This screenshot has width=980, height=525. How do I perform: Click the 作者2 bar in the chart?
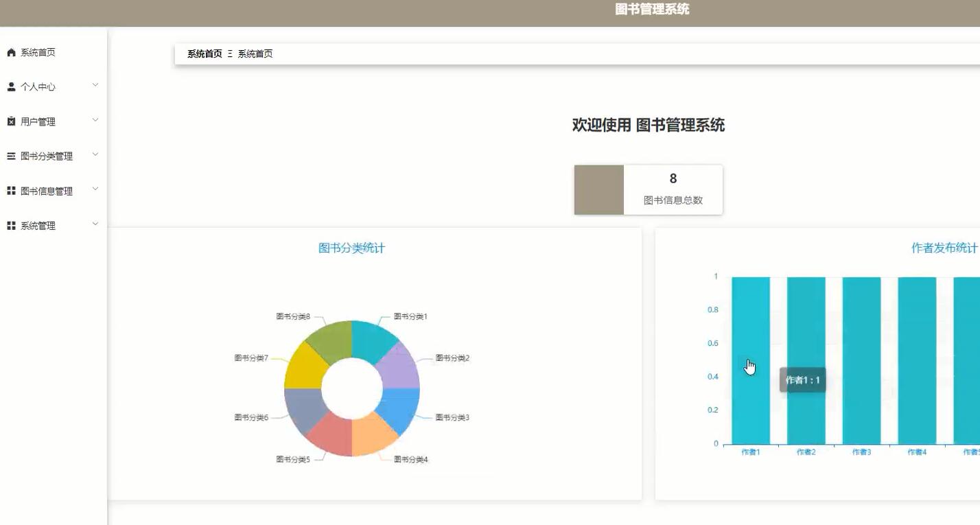tap(806, 360)
